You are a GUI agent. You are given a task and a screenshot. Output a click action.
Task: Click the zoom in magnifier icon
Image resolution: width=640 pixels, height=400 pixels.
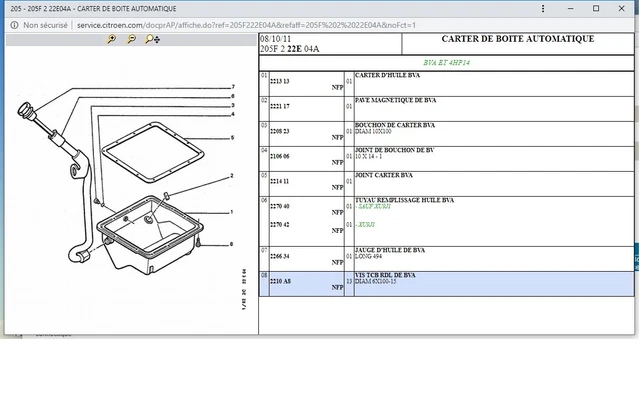pos(111,39)
